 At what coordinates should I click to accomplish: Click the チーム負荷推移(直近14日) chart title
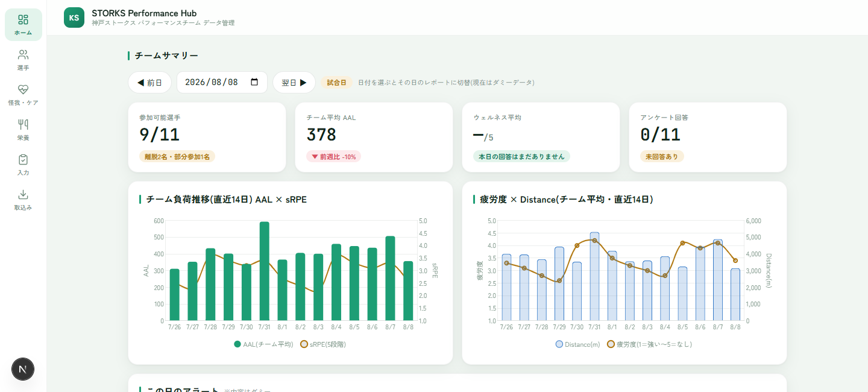click(x=227, y=199)
